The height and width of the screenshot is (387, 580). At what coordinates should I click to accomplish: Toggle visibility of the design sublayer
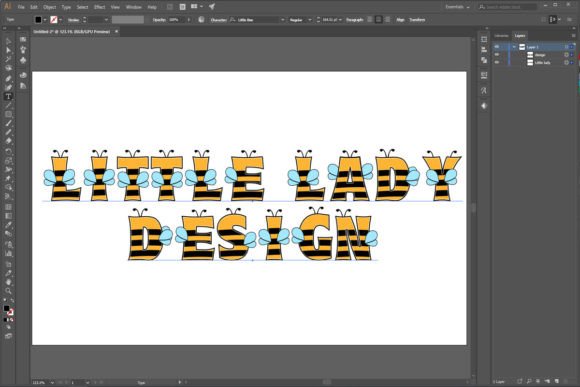pos(497,55)
